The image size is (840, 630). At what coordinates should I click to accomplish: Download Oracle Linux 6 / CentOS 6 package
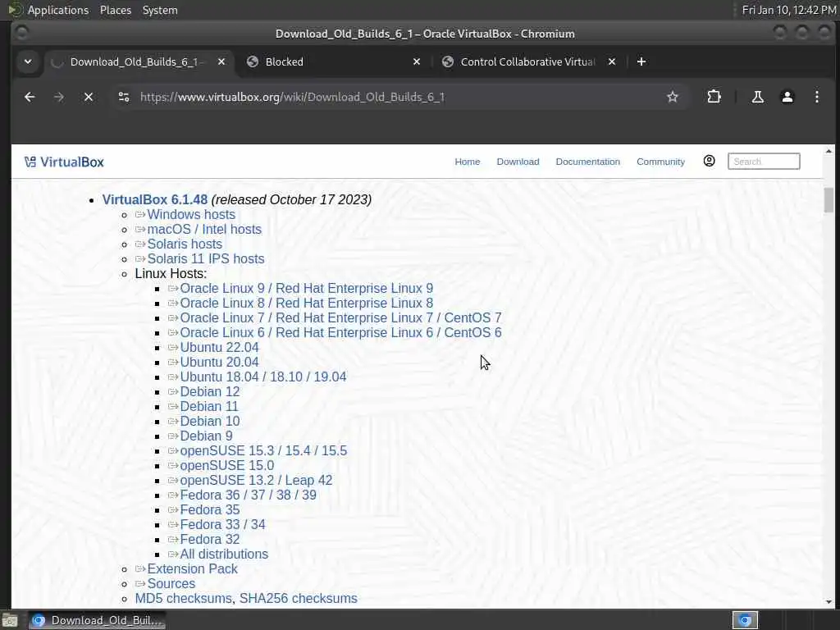(340, 333)
